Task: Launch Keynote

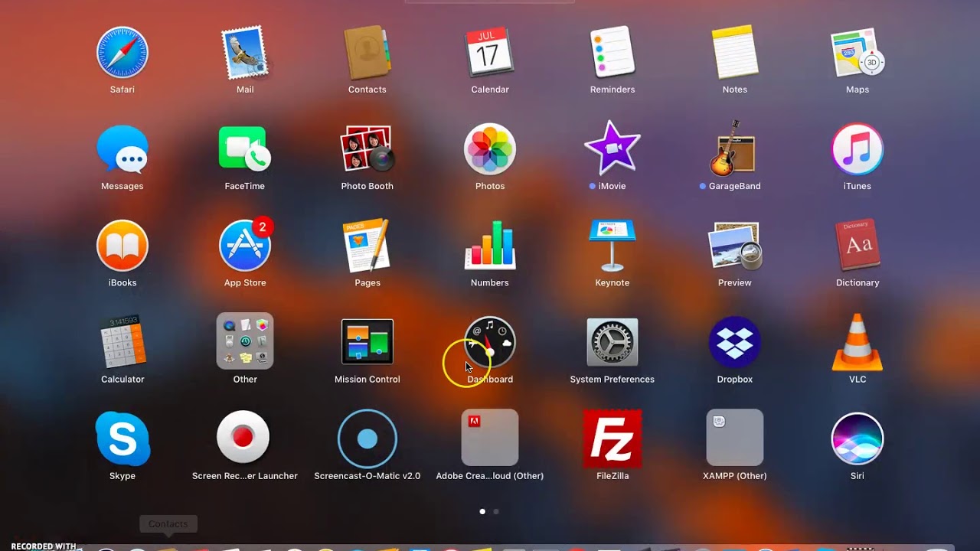Action: [612, 246]
